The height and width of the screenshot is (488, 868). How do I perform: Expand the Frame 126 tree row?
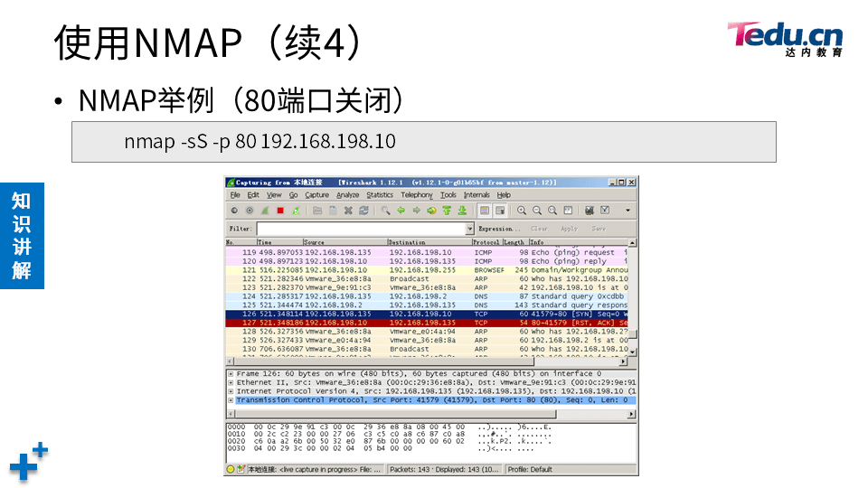tap(231, 374)
